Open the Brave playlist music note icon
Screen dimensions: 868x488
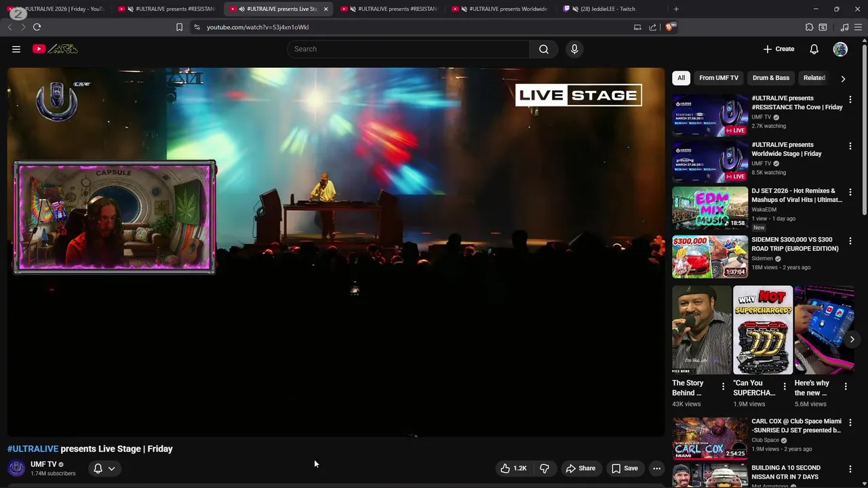tap(844, 27)
